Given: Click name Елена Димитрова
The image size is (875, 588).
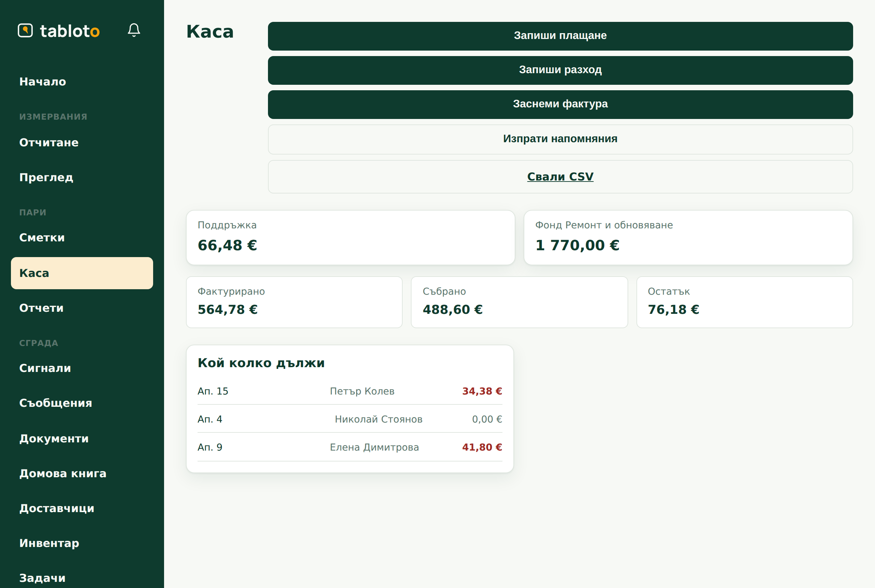Looking at the screenshot, I should 374,447.
